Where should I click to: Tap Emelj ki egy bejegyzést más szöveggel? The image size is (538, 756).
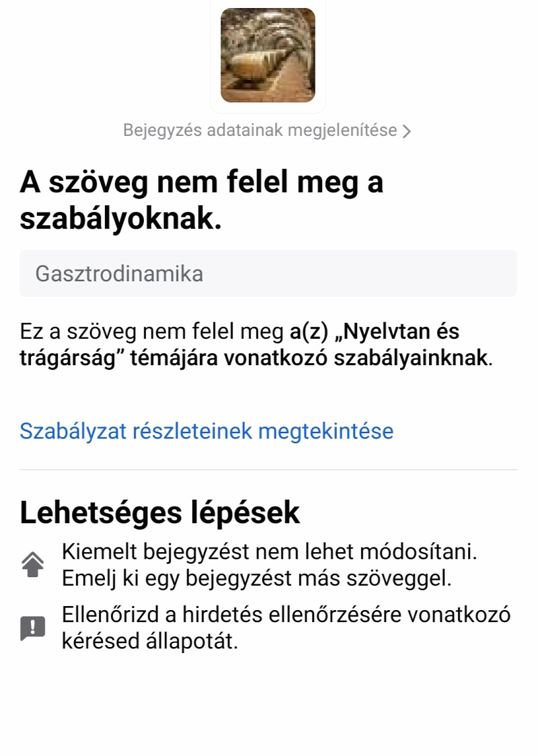[256, 578]
